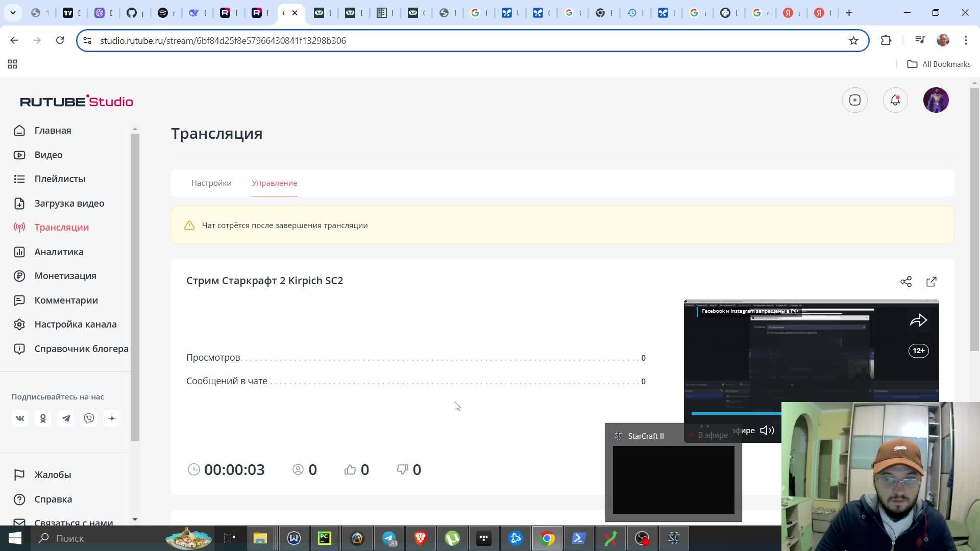Open the VK social link icon
Viewport: 980px width, 551px height.
20,418
